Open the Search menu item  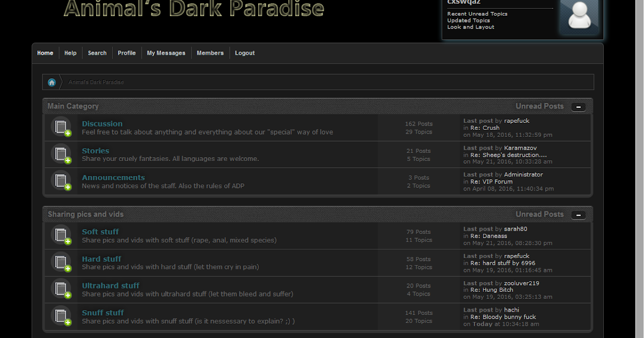pos(97,53)
